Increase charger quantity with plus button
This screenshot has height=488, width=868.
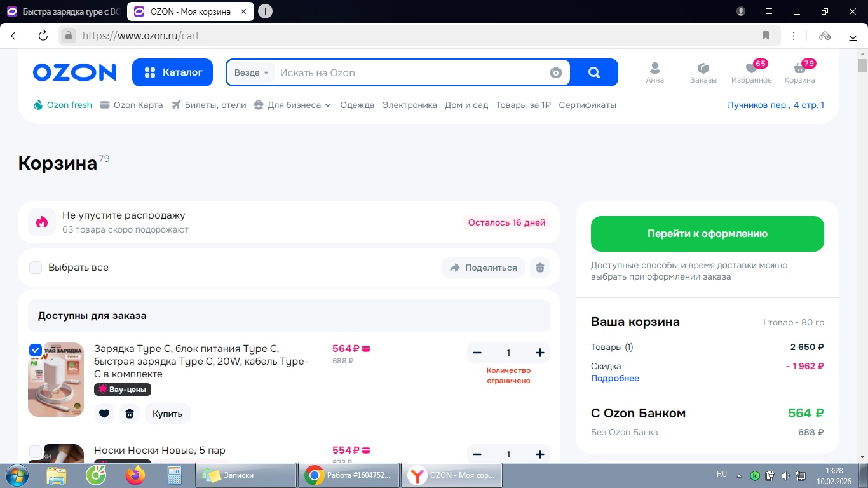point(540,353)
